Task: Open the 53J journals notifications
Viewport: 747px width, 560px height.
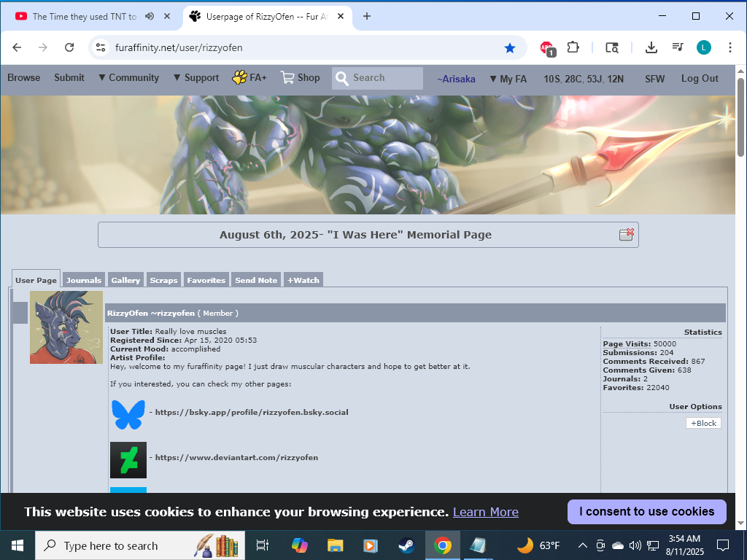Action: 595,79
